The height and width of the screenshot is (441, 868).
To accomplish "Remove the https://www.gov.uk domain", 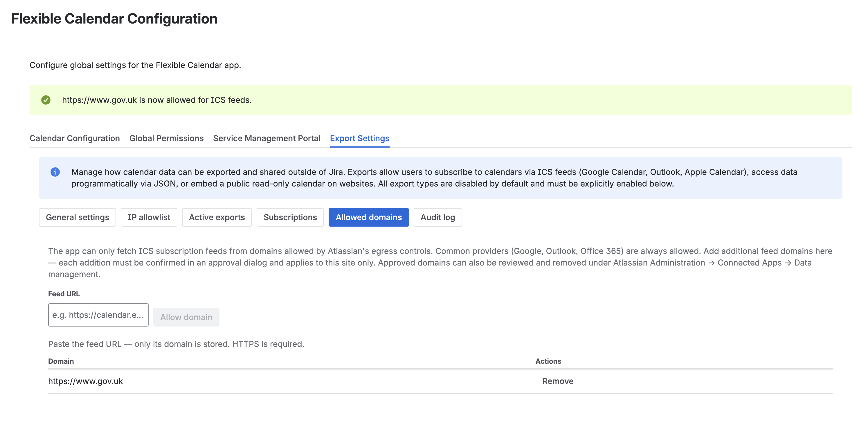I will pos(558,381).
